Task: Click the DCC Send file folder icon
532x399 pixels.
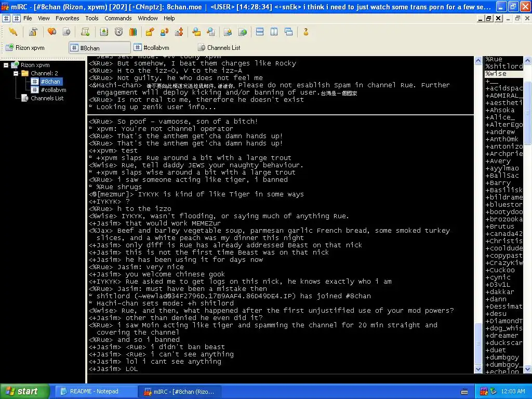Action: (150, 32)
